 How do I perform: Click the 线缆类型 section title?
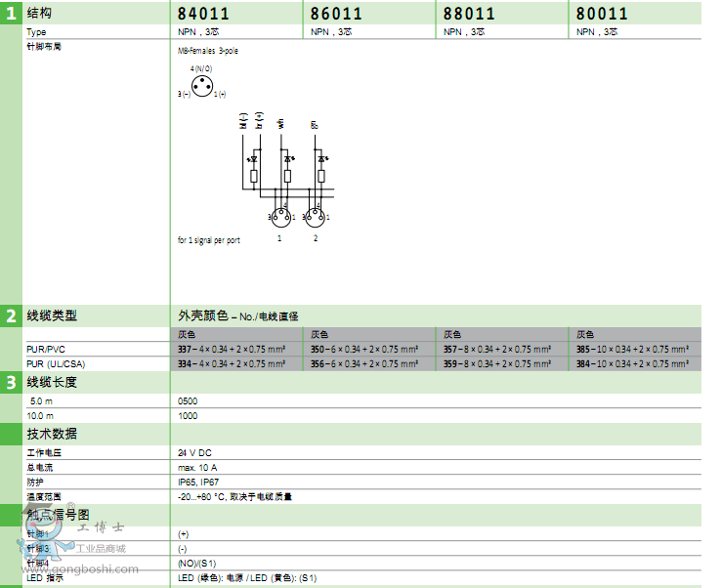52,315
